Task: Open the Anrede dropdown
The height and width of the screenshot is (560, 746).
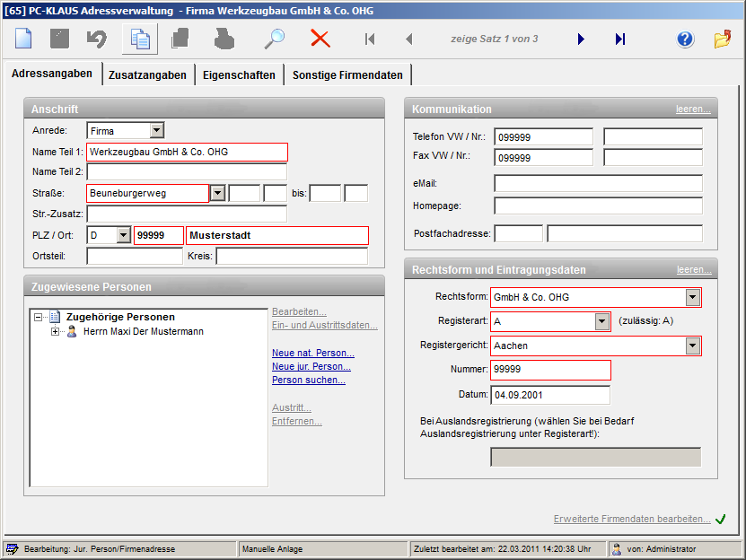Action: point(157,131)
